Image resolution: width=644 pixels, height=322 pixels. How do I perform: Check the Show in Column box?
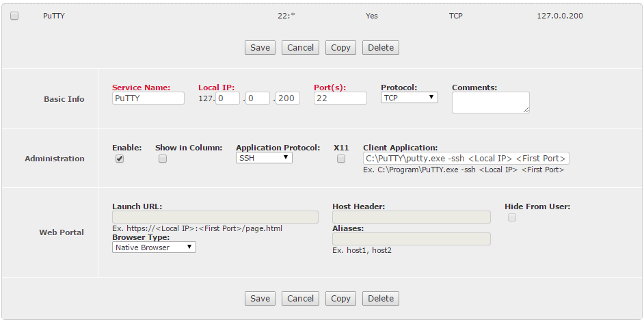pos(163,159)
